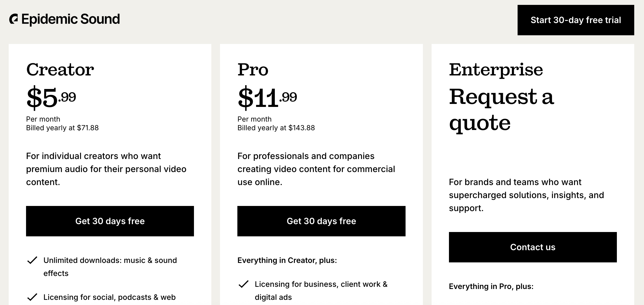
Task: Click the Everything in Pro, plus label
Action: point(491,286)
